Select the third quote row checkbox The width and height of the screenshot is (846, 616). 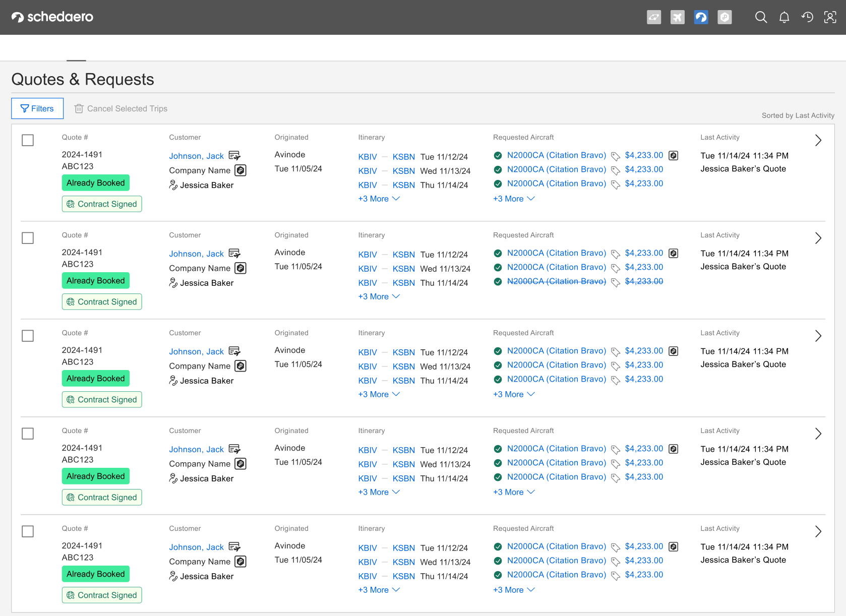[x=28, y=336]
